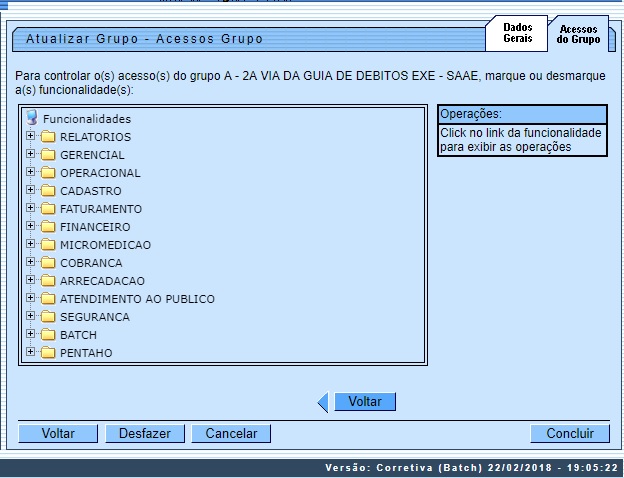624x478 pixels.
Task: Select FINANCEIRO text in the tree
Action: [95, 227]
